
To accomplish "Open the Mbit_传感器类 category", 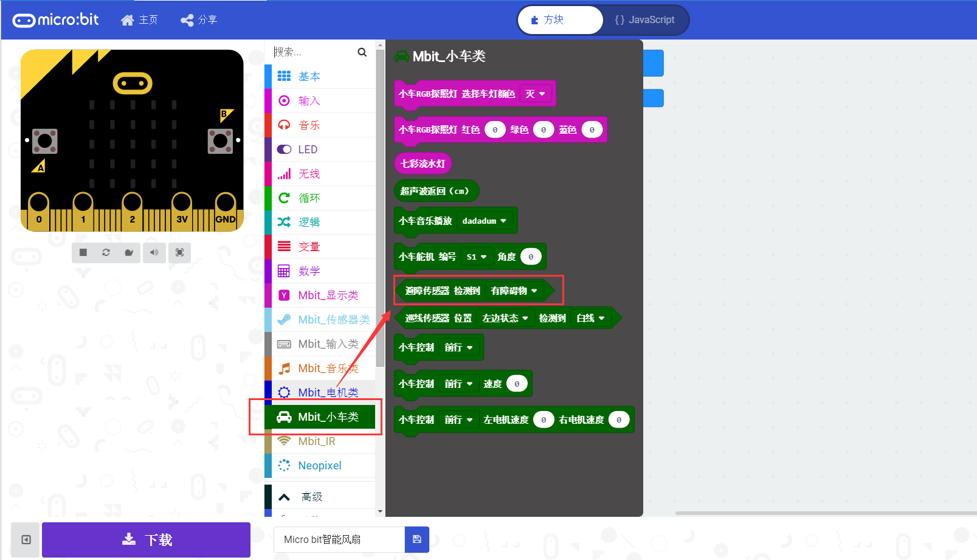I will [x=320, y=320].
